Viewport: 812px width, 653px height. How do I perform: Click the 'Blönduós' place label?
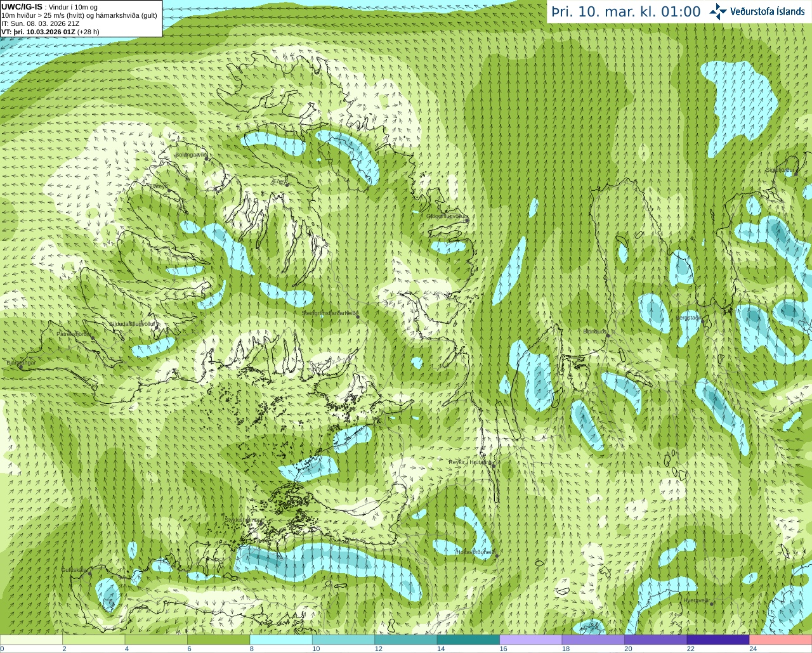click(x=595, y=331)
